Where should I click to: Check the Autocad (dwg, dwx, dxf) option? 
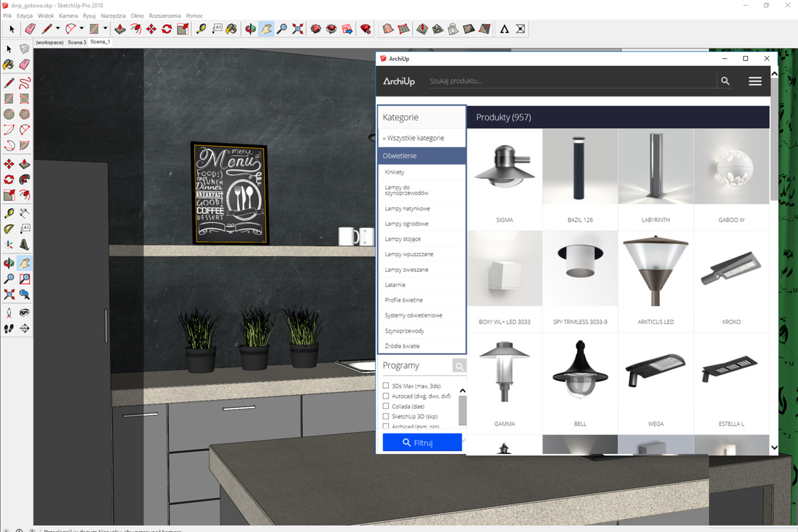(385, 396)
